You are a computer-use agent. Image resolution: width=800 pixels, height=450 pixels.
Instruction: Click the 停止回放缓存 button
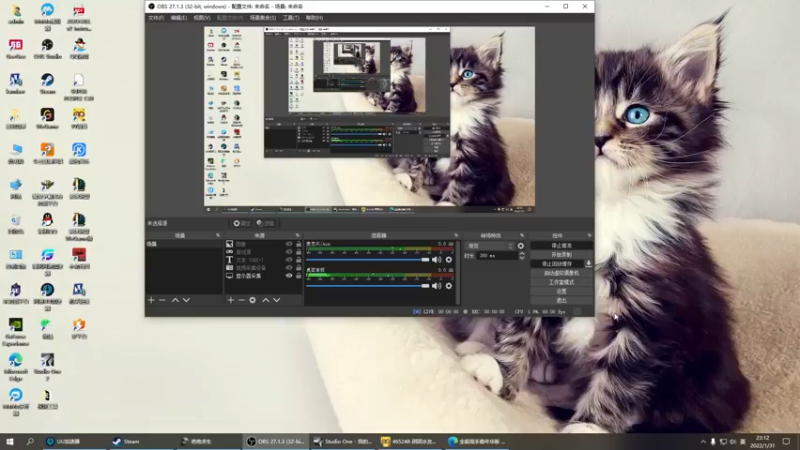tap(557, 264)
